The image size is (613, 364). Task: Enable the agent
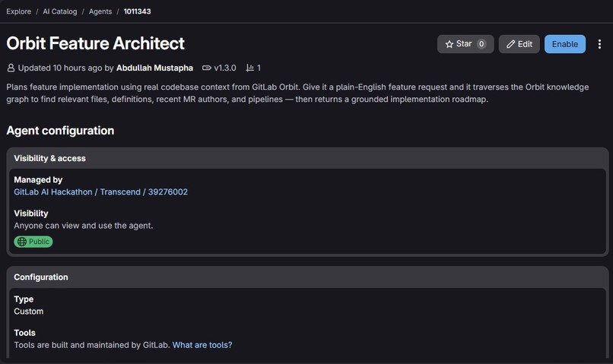565,44
